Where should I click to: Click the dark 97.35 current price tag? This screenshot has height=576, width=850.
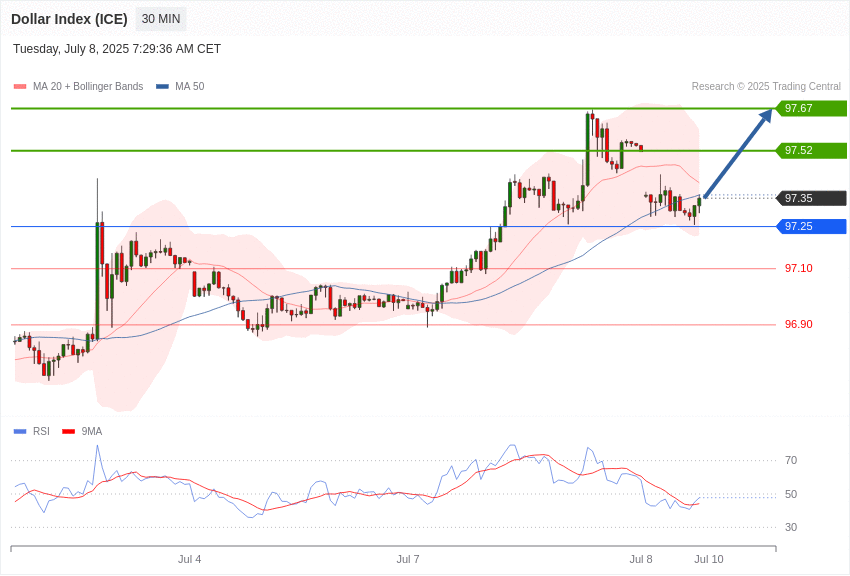click(x=811, y=198)
